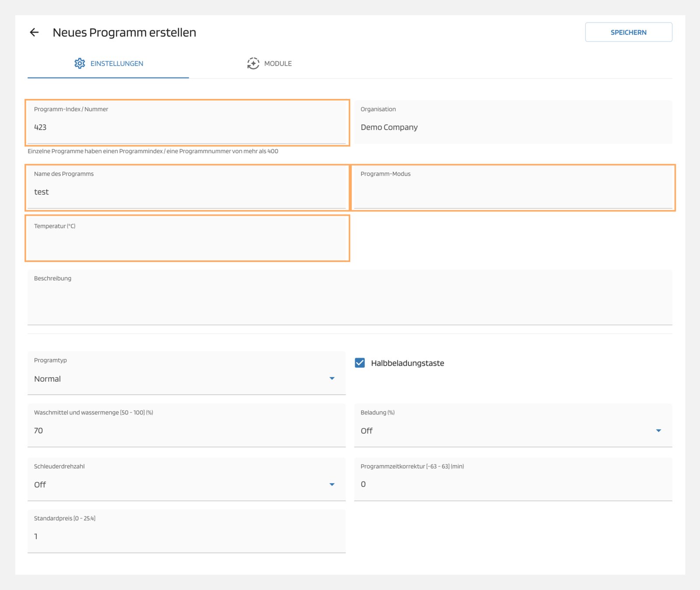Click the back arrow icon
Image resolution: width=700 pixels, height=590 pixels.
click(34, 32)
